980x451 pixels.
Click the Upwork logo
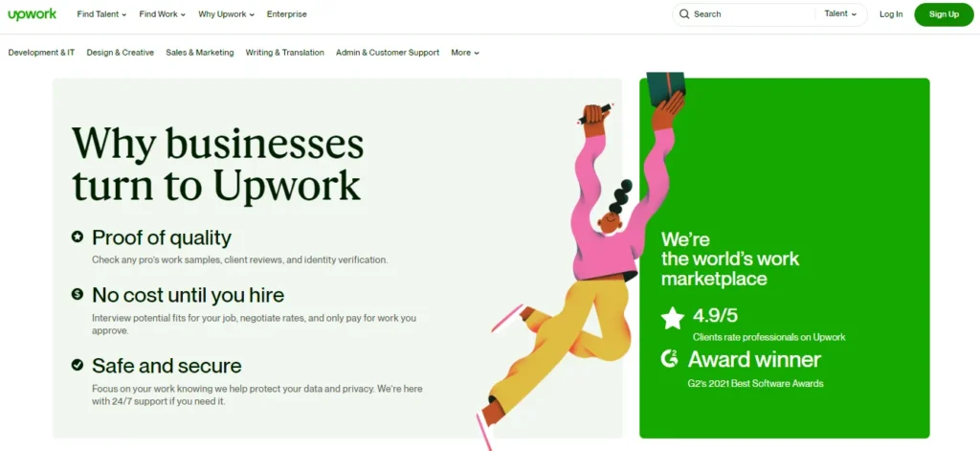(33, 13)
